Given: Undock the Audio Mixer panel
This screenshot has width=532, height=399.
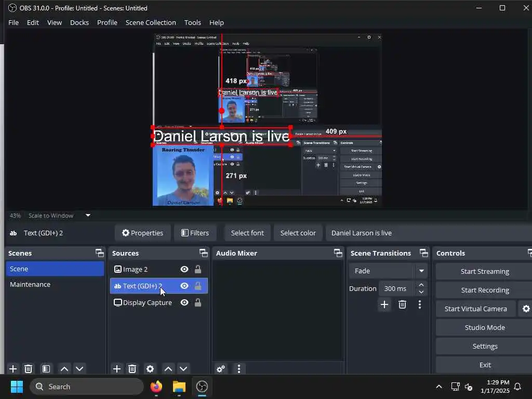Looking at the screenshot, I should tap(338, 253).
